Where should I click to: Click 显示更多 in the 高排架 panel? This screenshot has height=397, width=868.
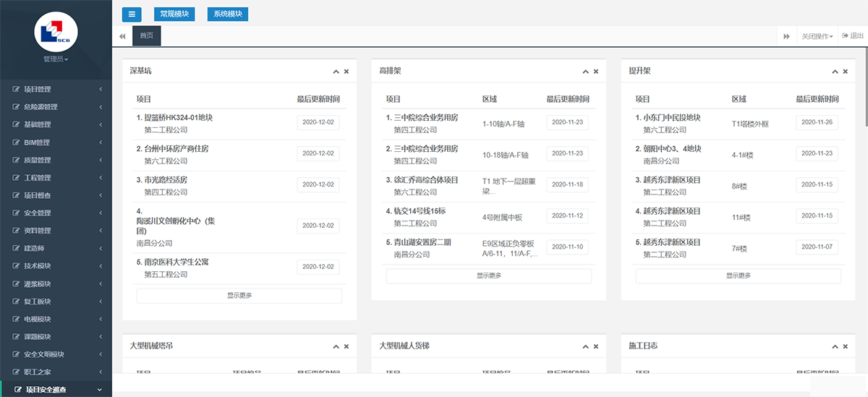point(488,276)
